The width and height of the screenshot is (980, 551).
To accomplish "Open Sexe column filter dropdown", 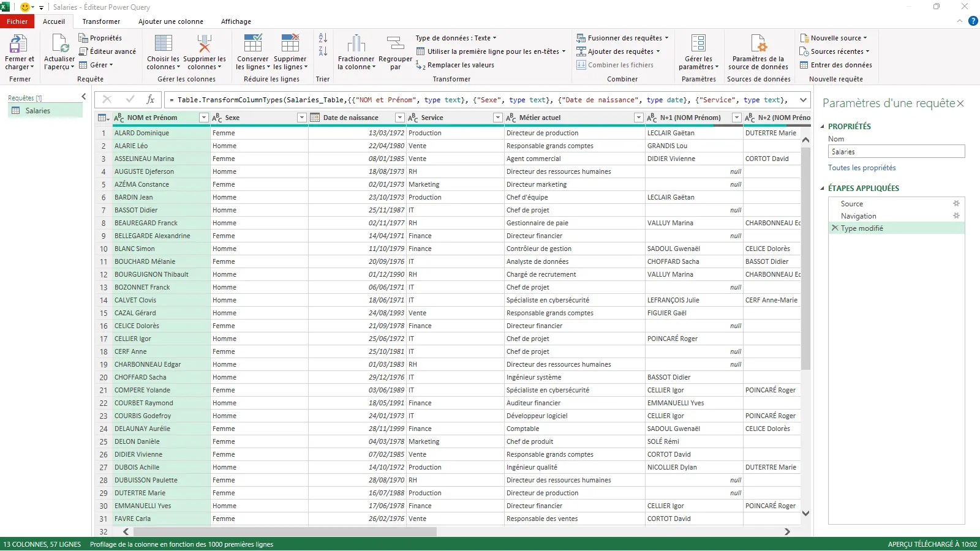I will [x=302, y=118].
